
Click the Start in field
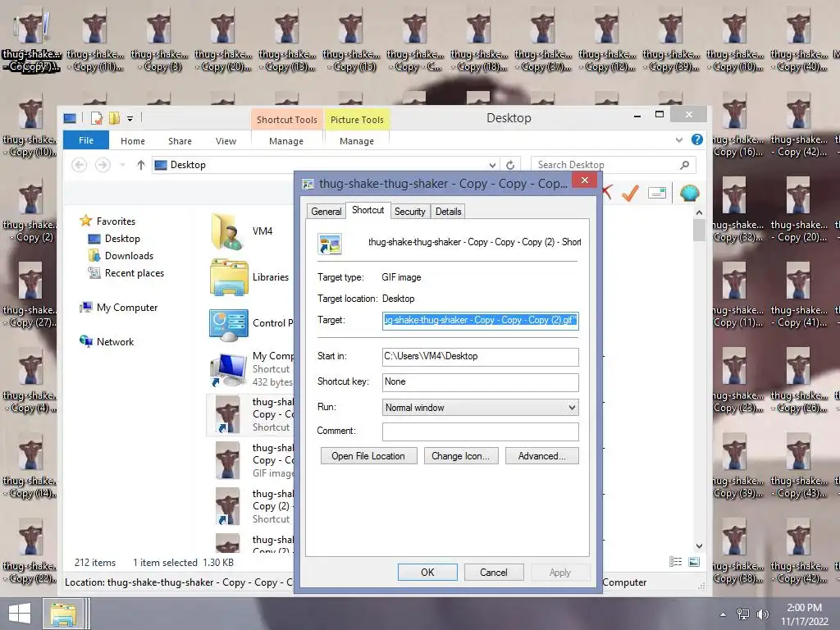point(481,357)
